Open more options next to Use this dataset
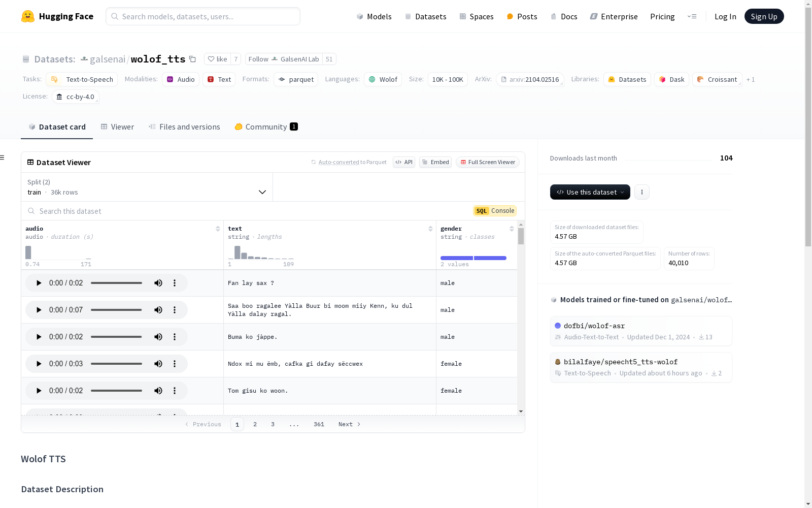 (x=642, y=192)
